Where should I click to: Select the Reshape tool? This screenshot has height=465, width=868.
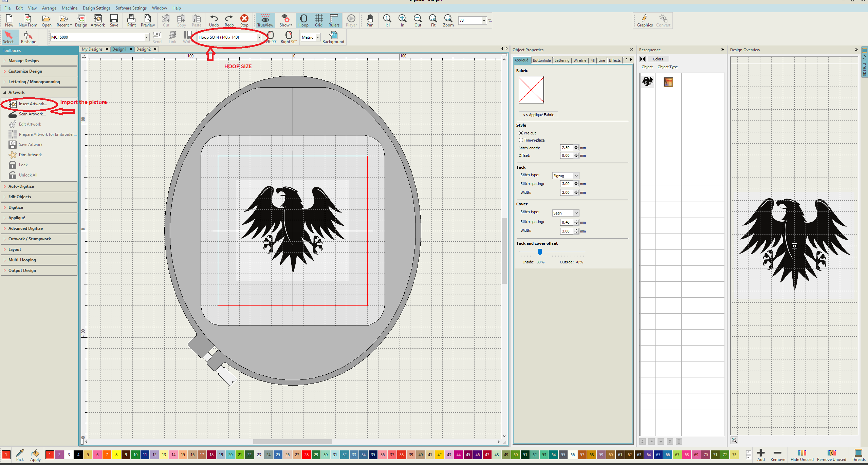[28, 37]
